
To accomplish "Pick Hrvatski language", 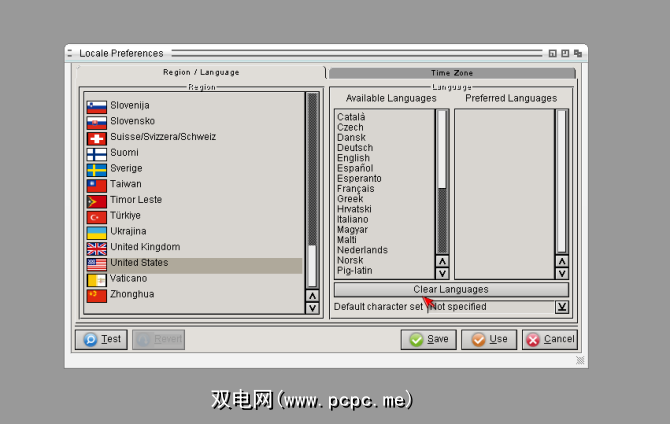I will 354,209.
